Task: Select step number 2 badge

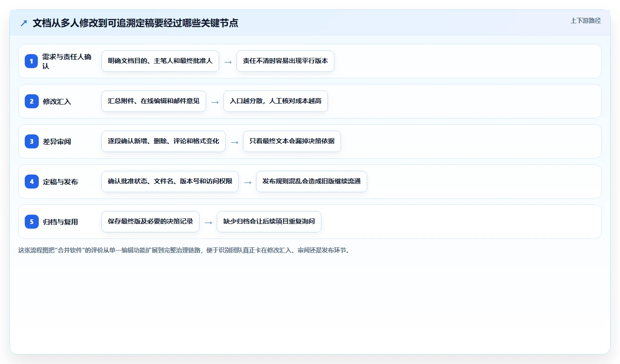Action: [31, 101]
